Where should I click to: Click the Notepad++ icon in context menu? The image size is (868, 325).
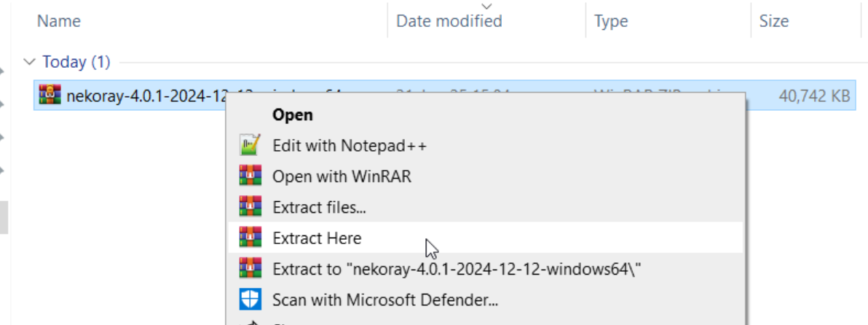250,146
